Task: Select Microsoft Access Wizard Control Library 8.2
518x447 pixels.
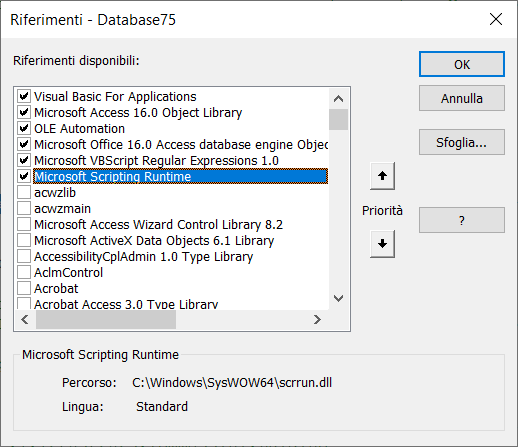Action: tap(158, 225)
